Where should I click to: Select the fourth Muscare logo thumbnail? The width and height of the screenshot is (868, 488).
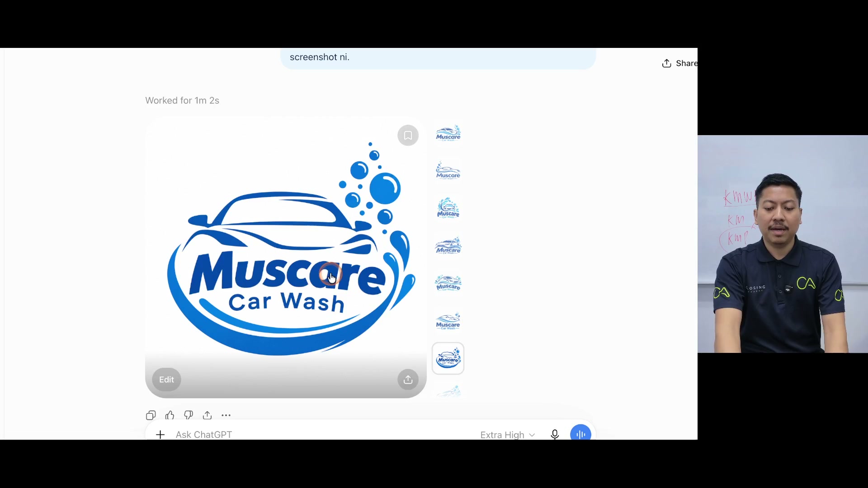448,246
